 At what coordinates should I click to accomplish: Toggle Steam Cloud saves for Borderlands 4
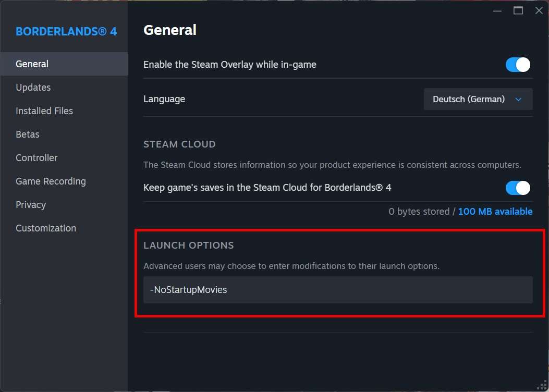point(518,188)
